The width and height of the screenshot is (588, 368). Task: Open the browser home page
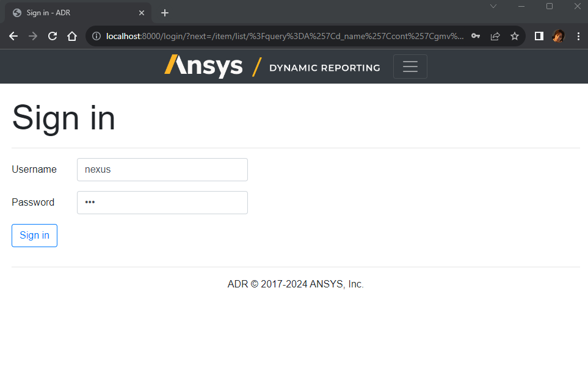pos(72,36)
